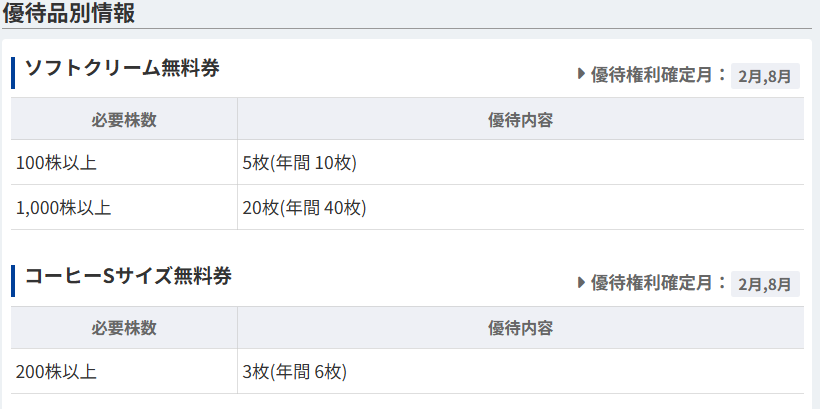820x409 pixels.
Task: Click the 優待品別情報 section heading
Action: (x=69, y=13)
